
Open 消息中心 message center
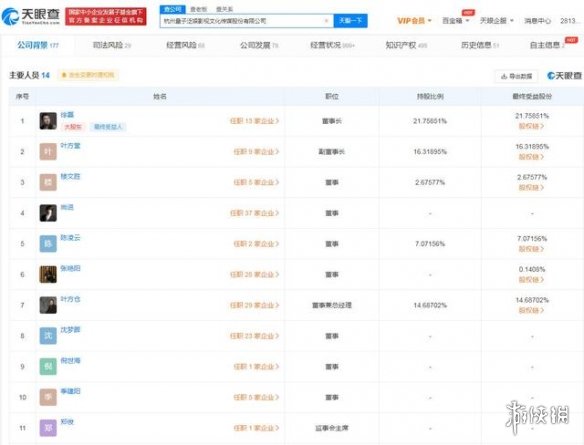(x=537, y=21)
